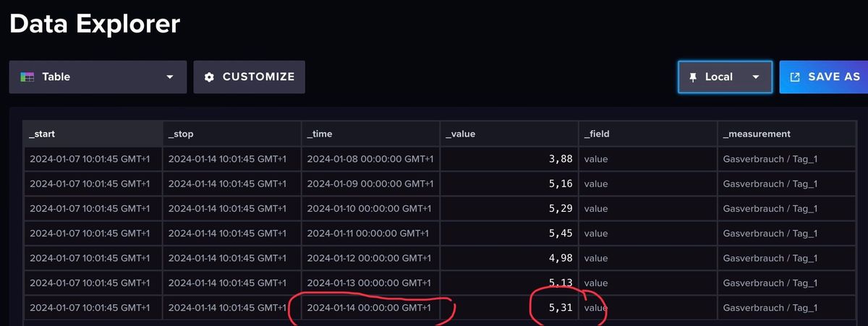The width and height of the screenshot is (868, 326).
Task: Click the 5,31 value cell
Action: click(561, 308)
